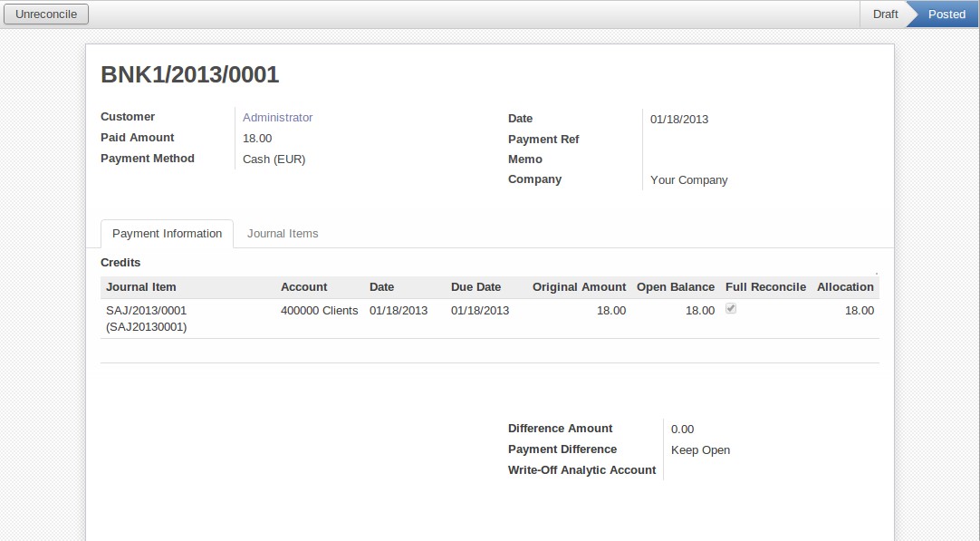
Task: Click the Due Date column header
Action: coord(476,287)
